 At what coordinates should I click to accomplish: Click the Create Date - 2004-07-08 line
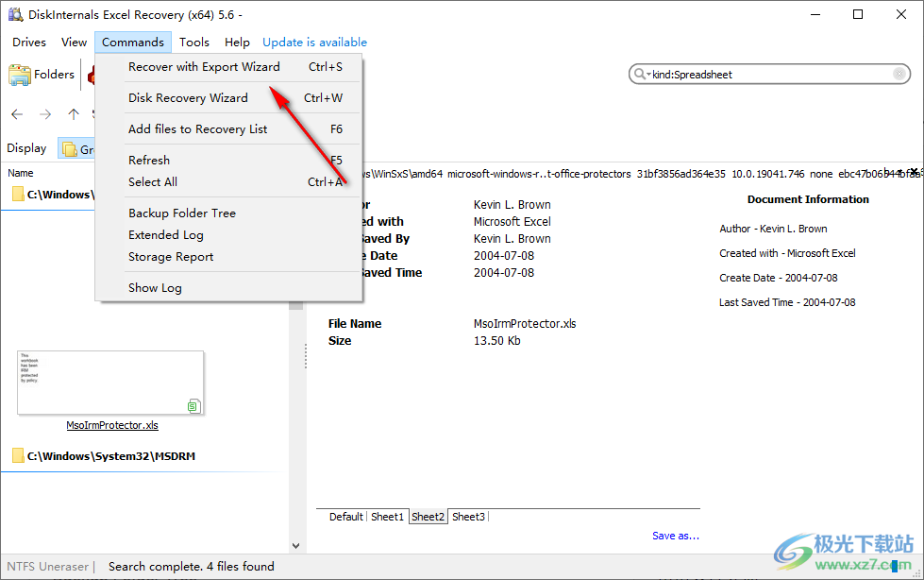778,278
